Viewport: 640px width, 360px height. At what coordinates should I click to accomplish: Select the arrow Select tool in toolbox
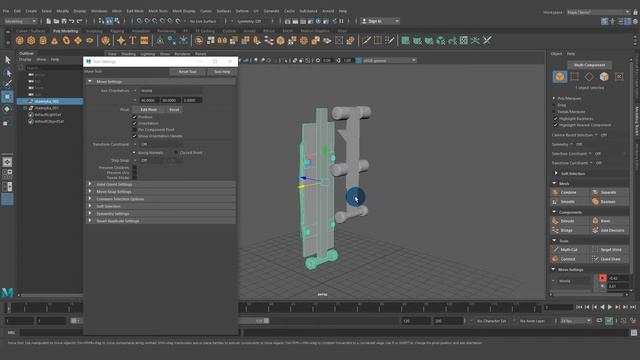(7, 60)
